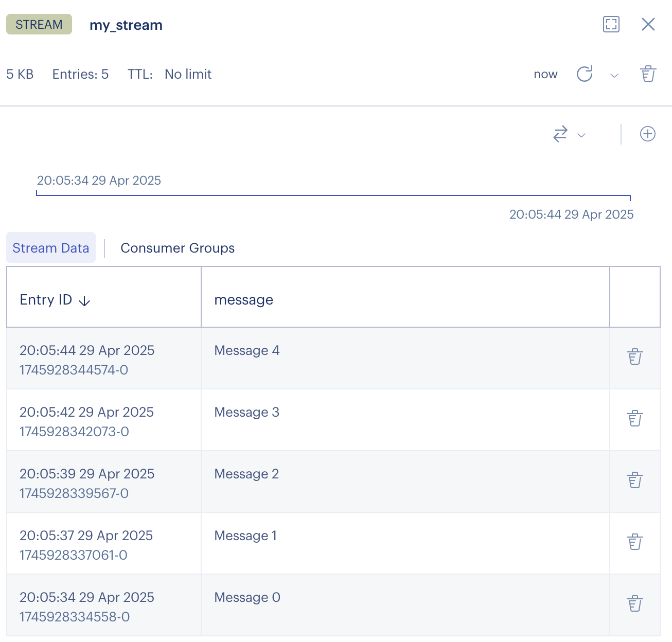Switch to the Consumer Groups tab
This screenshot has width=672, height=642.
pos(178,248)
